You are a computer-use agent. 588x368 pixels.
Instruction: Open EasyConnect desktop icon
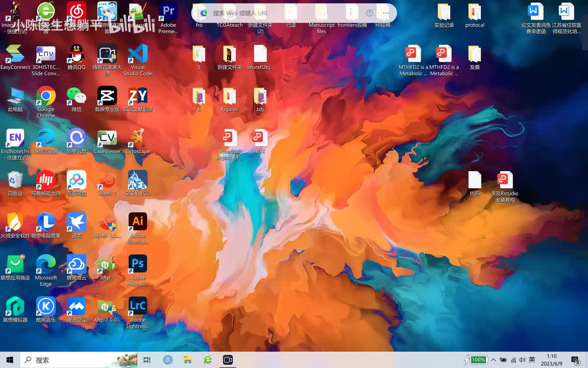coord(15,57)
